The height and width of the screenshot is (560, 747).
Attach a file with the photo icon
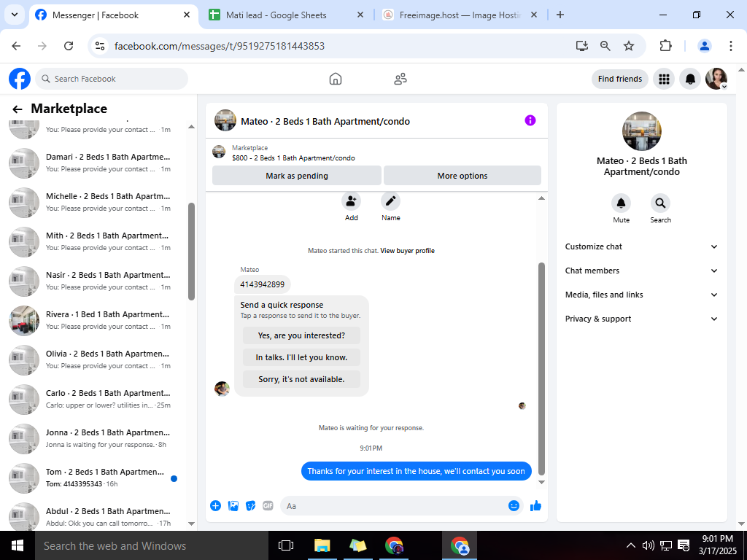click(233, 506)
